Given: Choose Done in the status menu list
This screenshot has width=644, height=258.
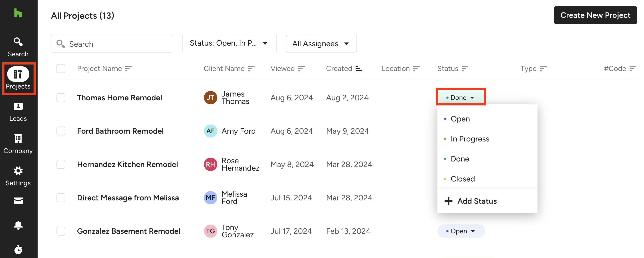Looking at the screenshot, I should pyautogui.click(x=487, y=159).
